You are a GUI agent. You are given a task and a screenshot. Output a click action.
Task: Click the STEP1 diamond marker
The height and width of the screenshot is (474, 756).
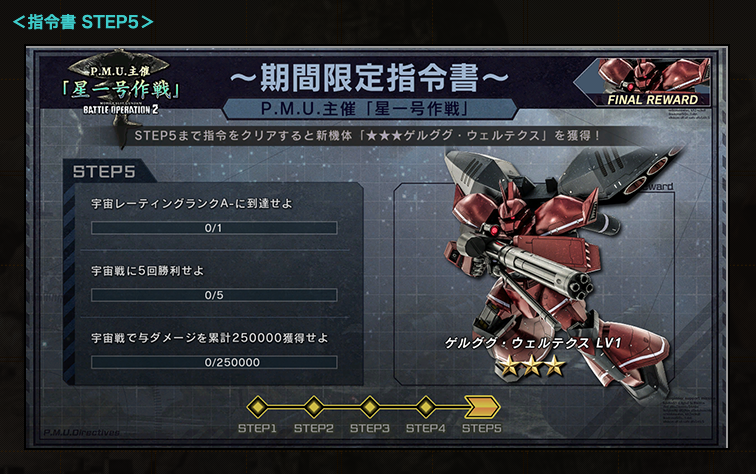258,407
